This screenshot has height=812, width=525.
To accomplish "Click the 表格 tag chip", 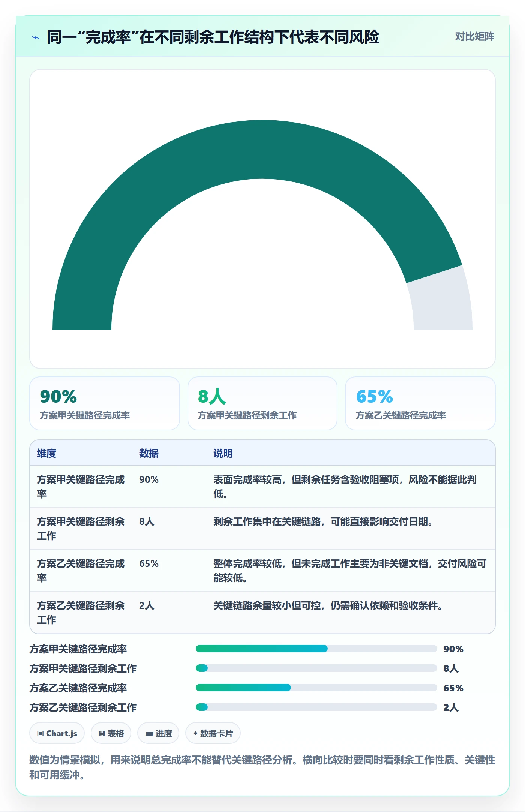I will tap(111, 733).
